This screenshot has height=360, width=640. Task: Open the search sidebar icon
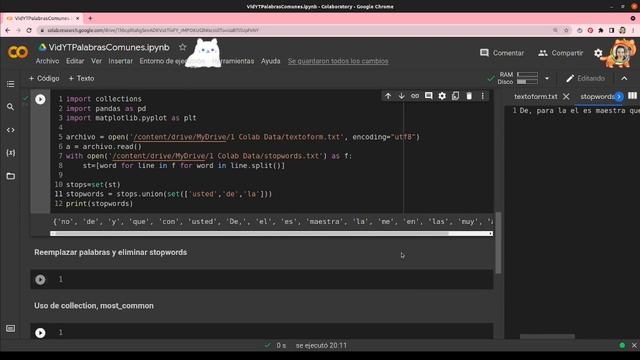pos(11,107)
